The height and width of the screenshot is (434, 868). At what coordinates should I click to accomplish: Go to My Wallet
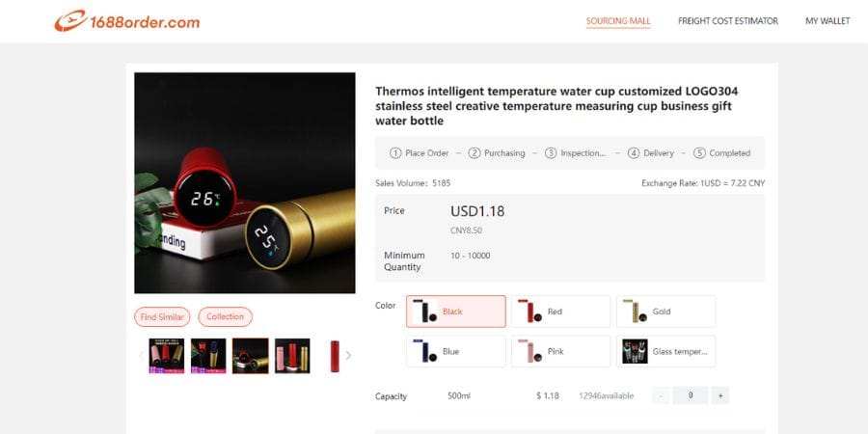point(827,21)
